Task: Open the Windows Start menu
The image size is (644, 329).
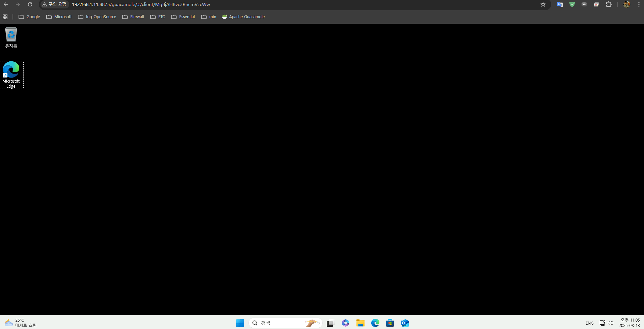Action: tap(240, 323)
